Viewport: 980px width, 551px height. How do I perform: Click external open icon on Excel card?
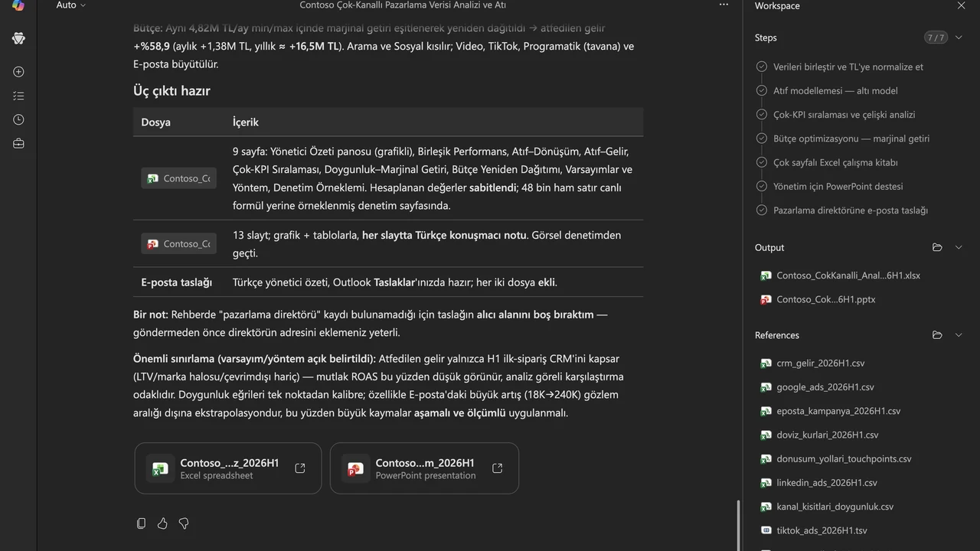pos(300,468)
